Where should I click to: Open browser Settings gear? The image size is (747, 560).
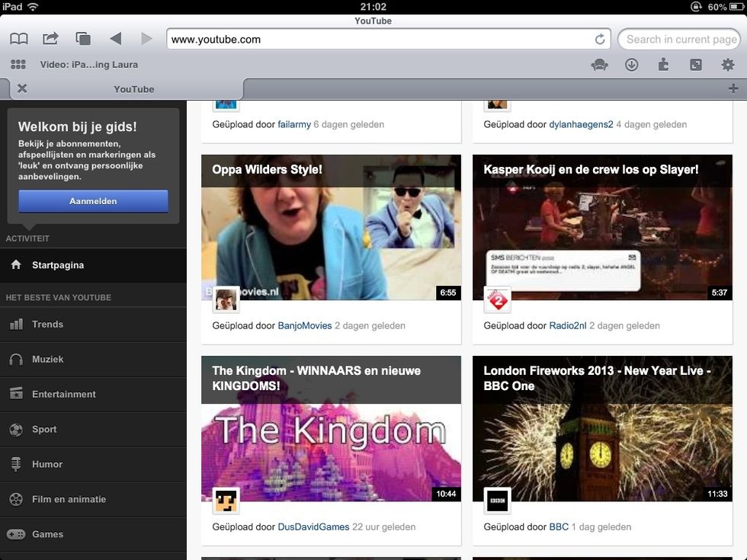pyautogui.click(x=729, y=66)
